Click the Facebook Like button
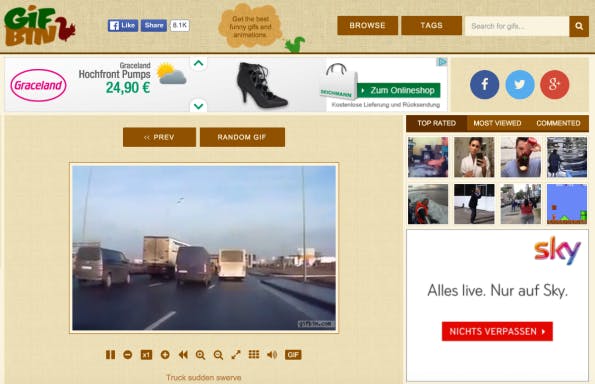The image size is (595, 384). coord(123,25)
